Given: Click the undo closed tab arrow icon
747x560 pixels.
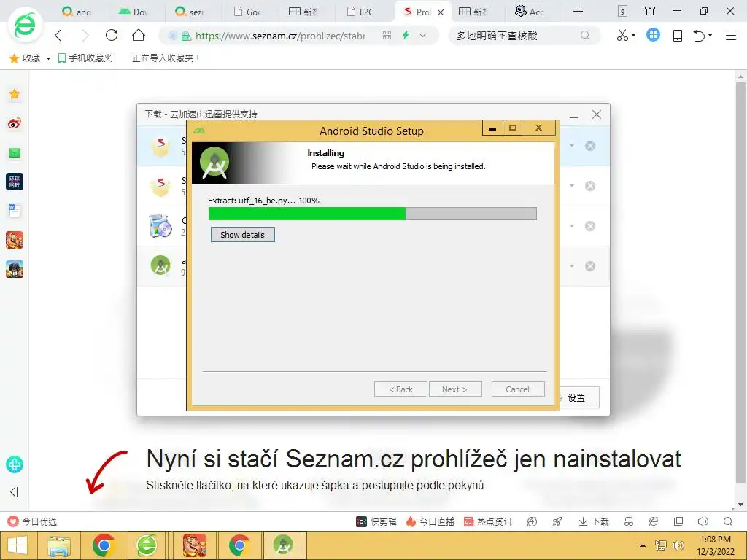Looking at the screenshot, I should 699,35.
